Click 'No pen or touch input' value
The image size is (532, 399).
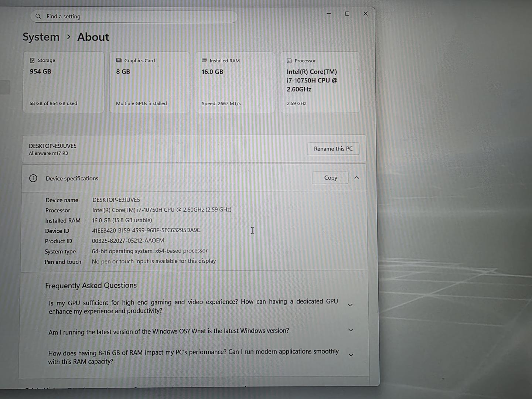[154, 261]
